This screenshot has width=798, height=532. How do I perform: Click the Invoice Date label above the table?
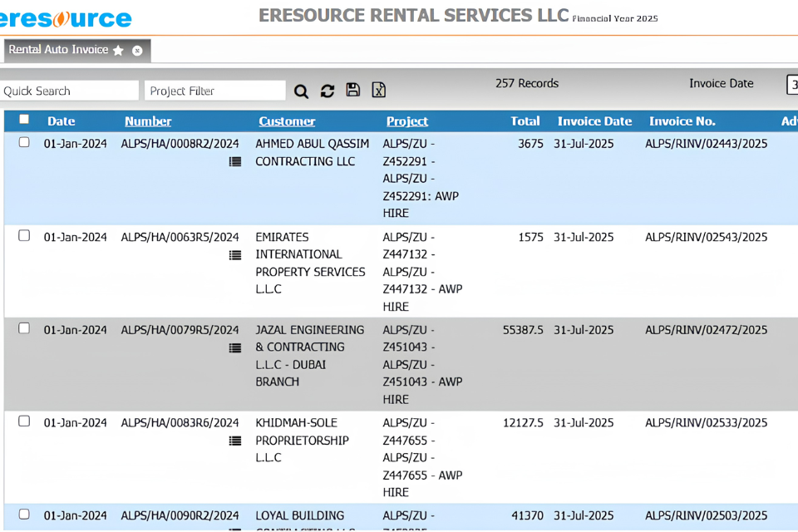point(722,83)
